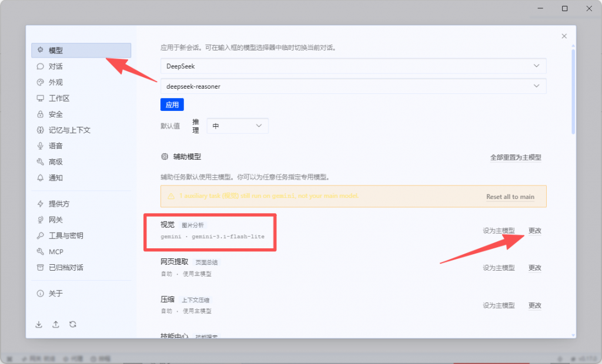Click the export (upload arrow) icon in sidebar footer
This screenshot has height=364, width=602.
tap(56, 325)
